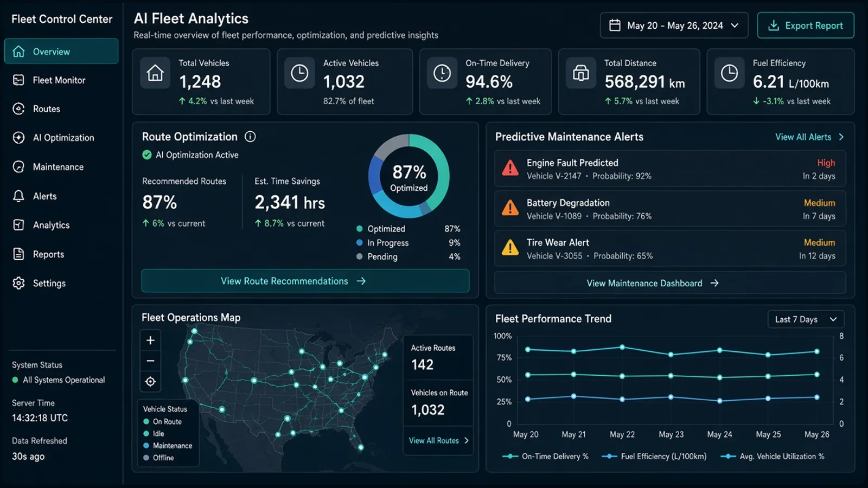
Task: Click the Offline vehicle status legend
Action: tap(158, 458)
